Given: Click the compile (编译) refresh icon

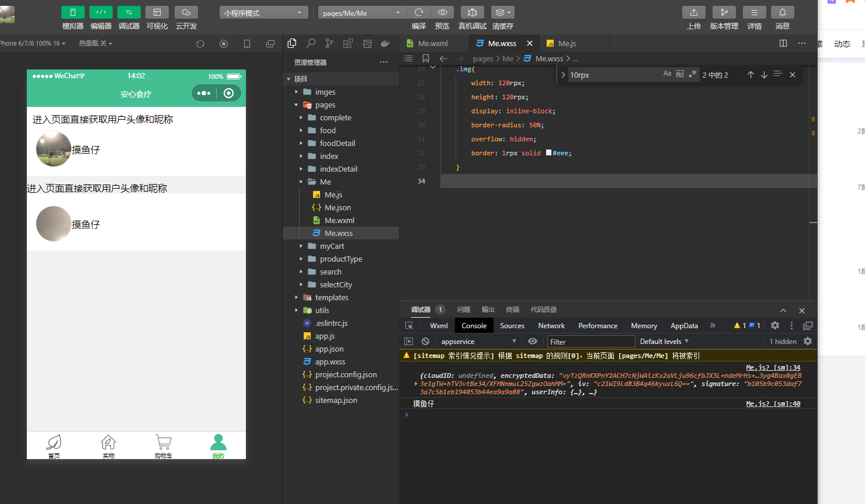Looking at the screenshot, I should (419, 12).
